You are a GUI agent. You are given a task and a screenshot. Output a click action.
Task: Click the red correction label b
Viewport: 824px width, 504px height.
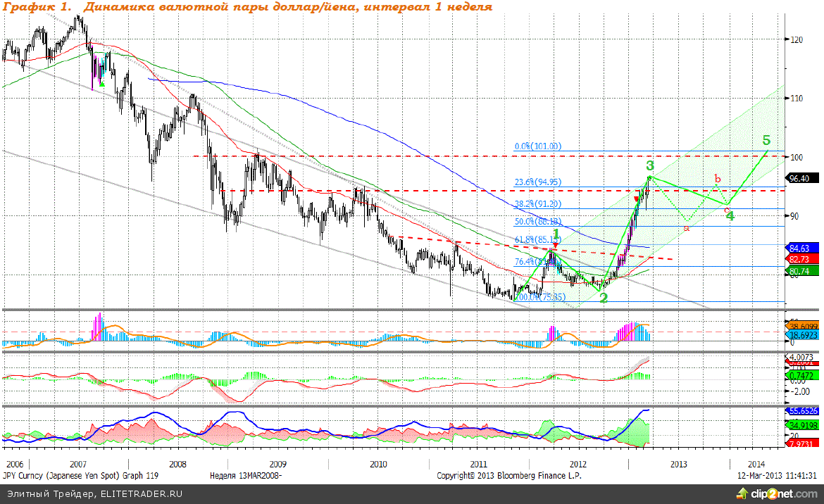pos(718,179)
